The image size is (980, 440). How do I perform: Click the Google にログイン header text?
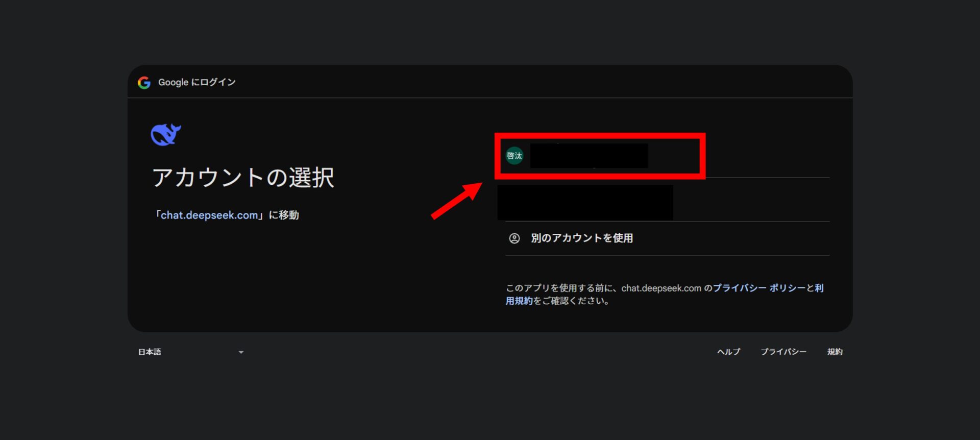pyautogui.click(x=197, y=82)
